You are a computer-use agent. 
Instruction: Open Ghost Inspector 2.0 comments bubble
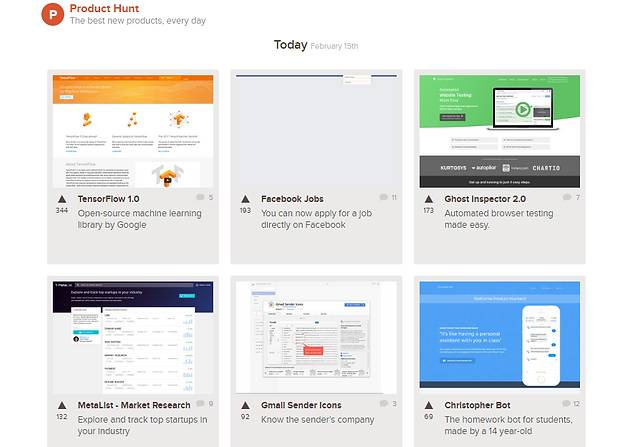[x=567, y=197]
